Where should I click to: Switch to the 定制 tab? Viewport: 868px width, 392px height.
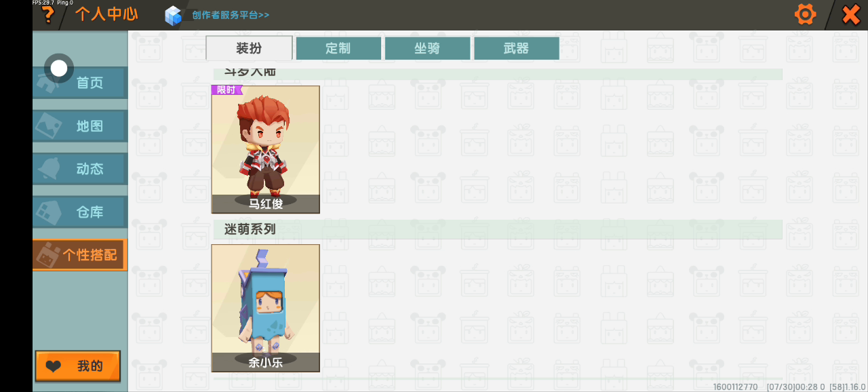pyautogui.click(x=338, y=48)
